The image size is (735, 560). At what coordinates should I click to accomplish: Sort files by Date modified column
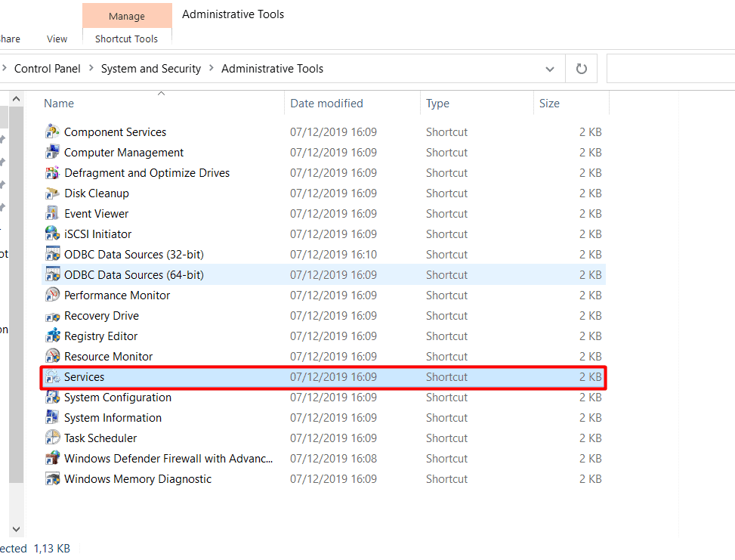[352, 104]
